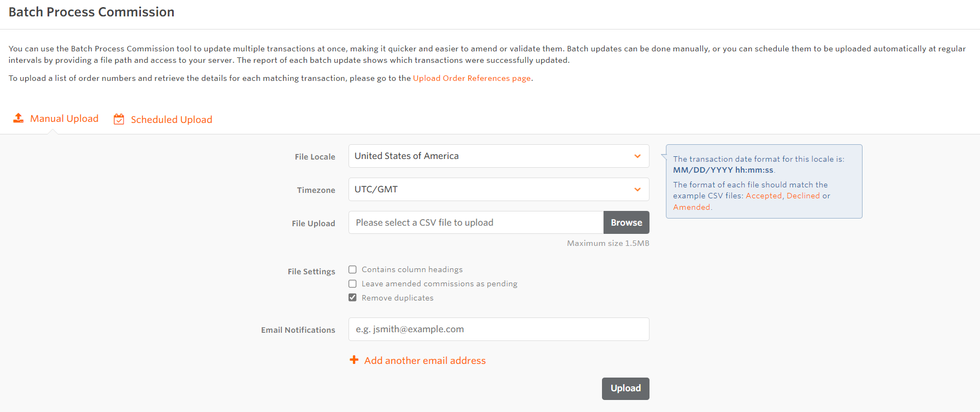
Task: View the Declined example CSV file
Action: [803, 195]
